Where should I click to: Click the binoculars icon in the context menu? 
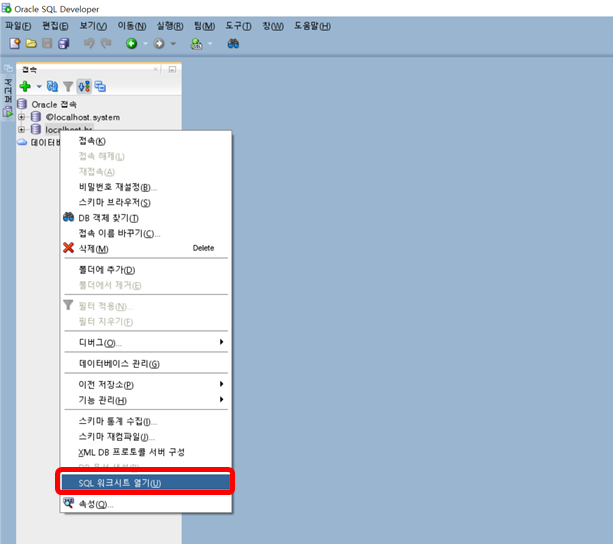pos(68,217)
